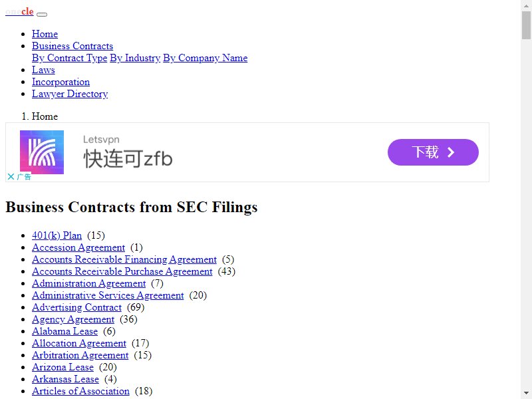Select By Contract Type submenu link
Viewport: 532px width, 399px height.
click(x=69, y=58)
